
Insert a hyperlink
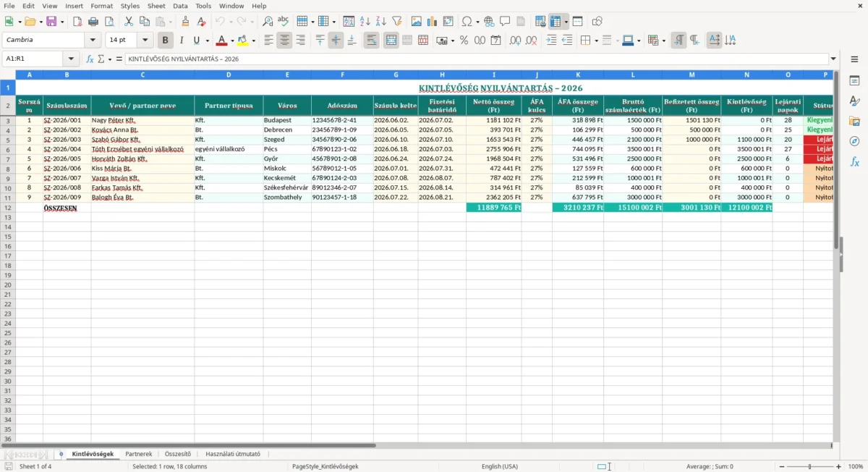click(x=490, y=22)
